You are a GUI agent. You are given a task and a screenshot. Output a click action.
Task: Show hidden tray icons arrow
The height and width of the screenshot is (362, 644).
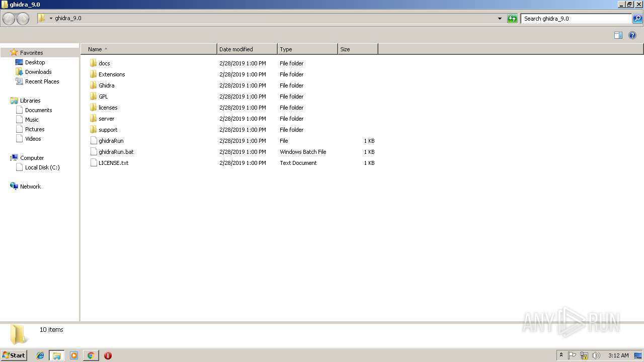[561, 355]
